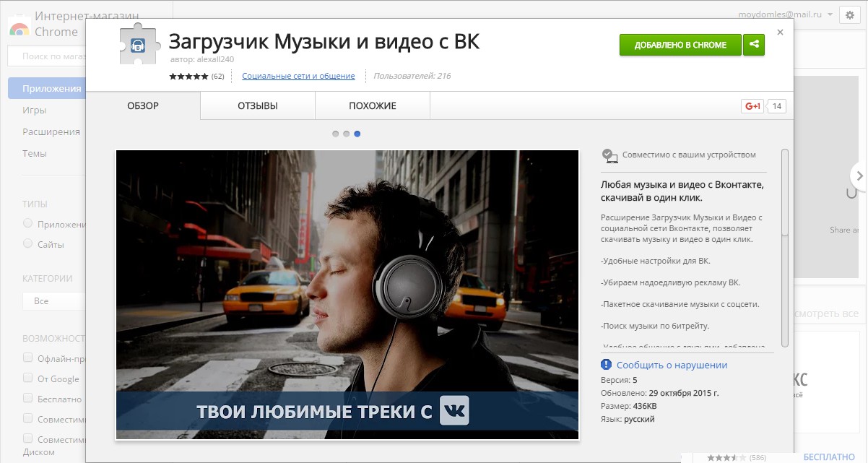Image resolution: width=868 pixels, height=463 pixels.
Task: Select the Сайты type radio button
Action: pos(27,243)
